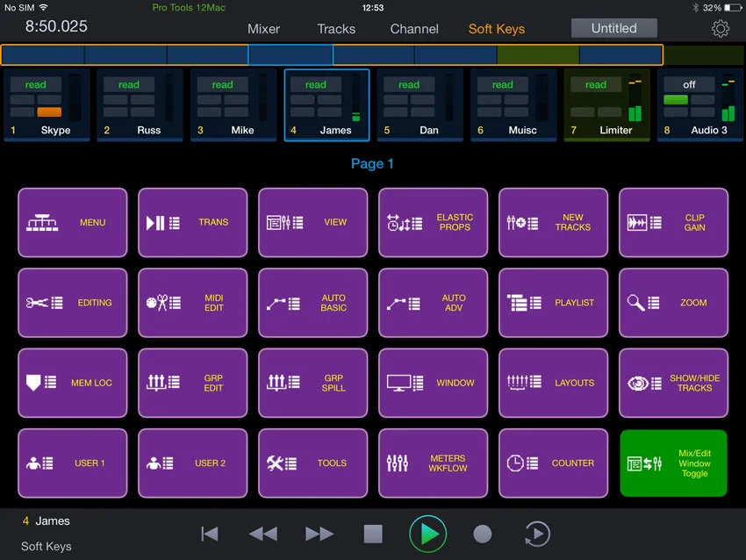The width and height of the screenshot is (746, 560).
Task: Toggle the green button on Audio 3
Action: 676,99
